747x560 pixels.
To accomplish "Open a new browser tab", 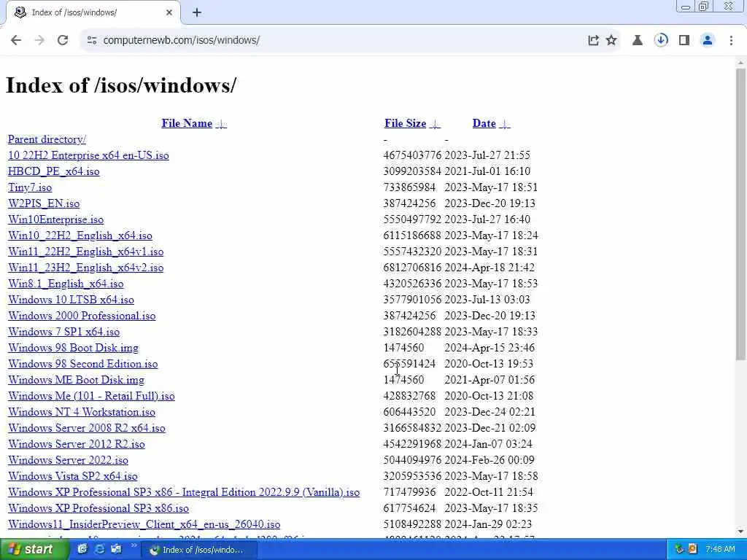I will (197, 13).
